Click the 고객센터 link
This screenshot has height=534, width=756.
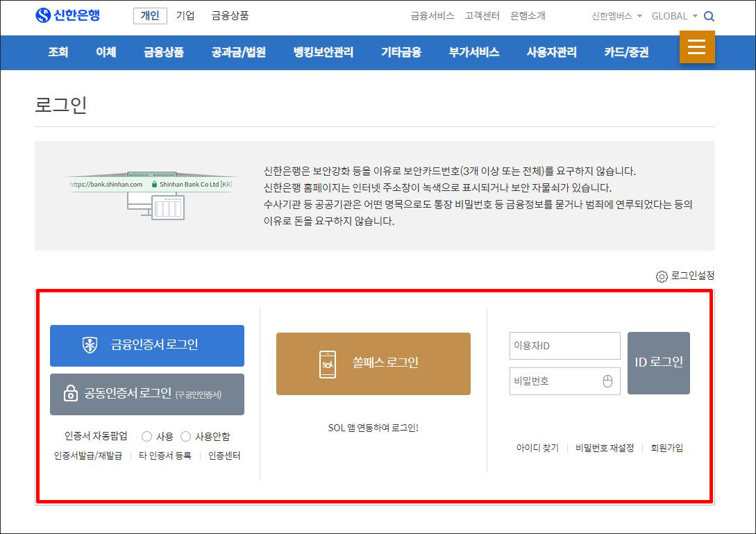click(x=482, y=16)
